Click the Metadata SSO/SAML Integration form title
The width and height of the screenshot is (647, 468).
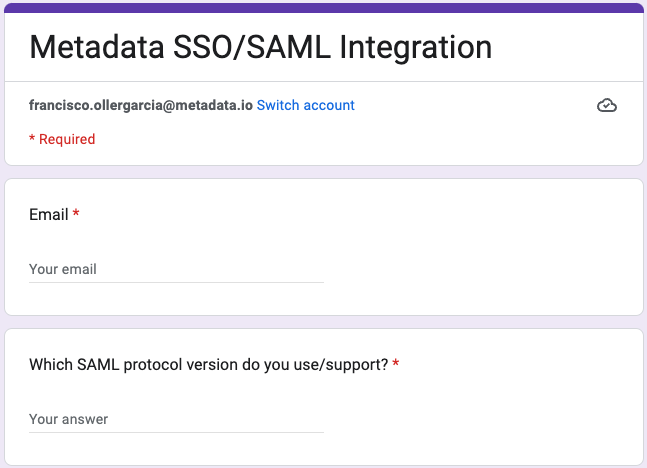tap(260, 46)
